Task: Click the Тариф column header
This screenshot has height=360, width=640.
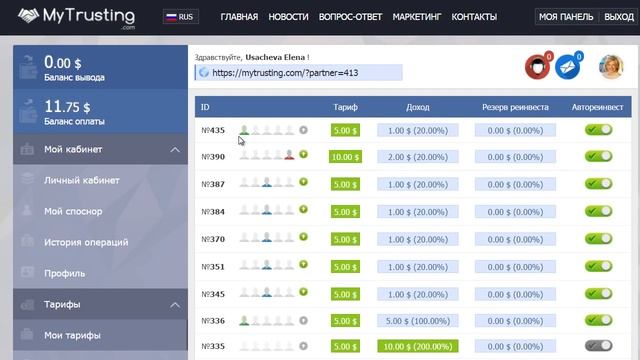Action: [x=345, y=107]
